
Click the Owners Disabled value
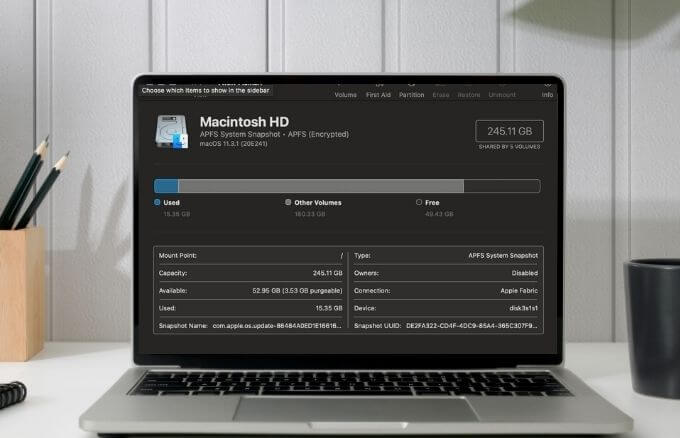click(525, 273)
